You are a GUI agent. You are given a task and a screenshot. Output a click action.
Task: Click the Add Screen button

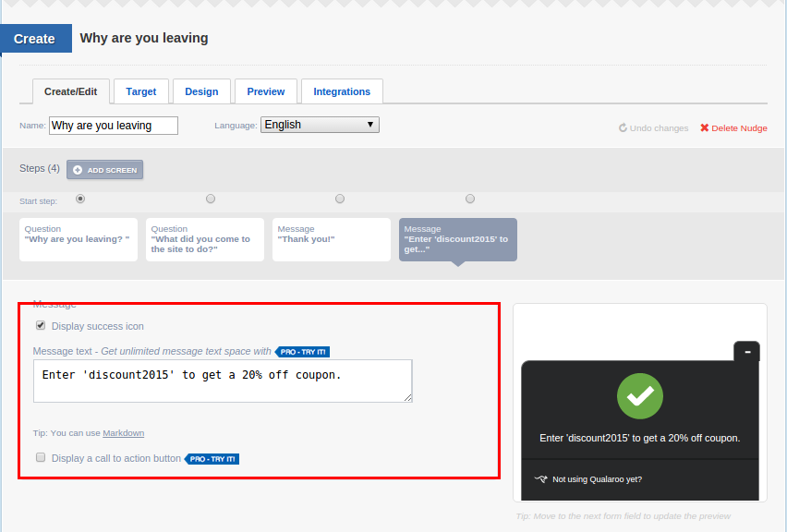[105, 170]
